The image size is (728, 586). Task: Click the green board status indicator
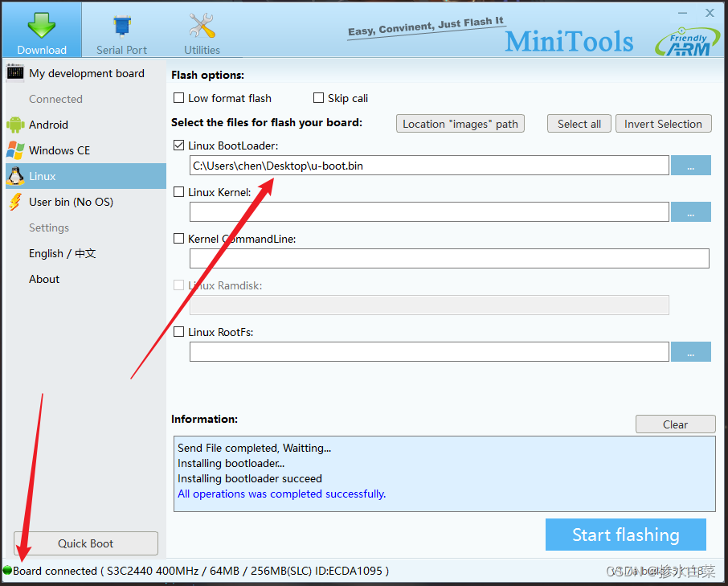(x=7, y=570)
